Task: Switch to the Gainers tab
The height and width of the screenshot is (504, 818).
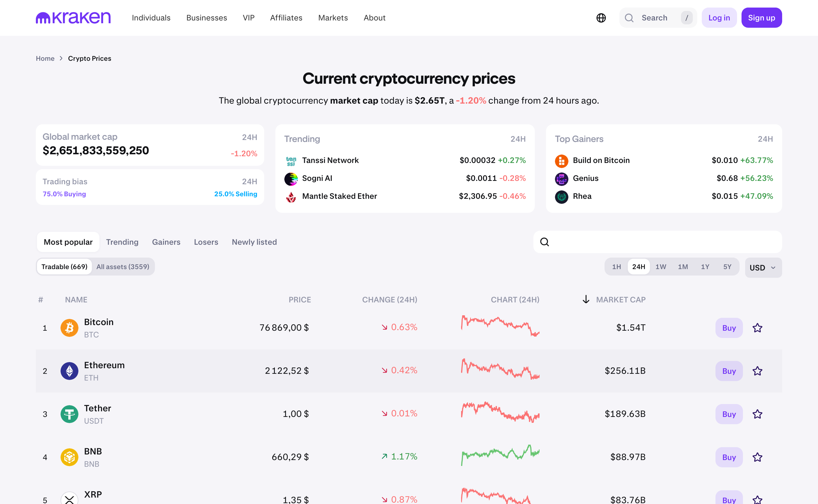Action: tap(166, 242)
